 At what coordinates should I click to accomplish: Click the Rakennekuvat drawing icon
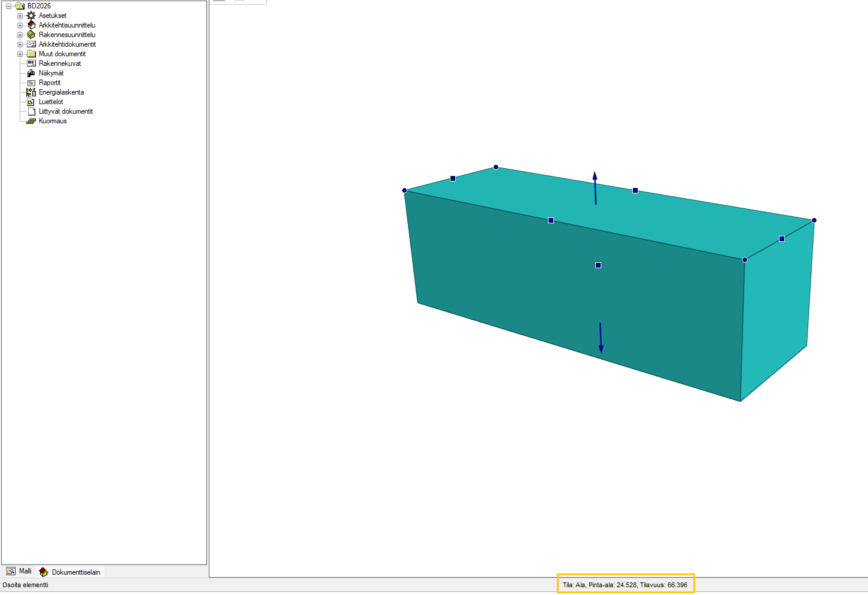click(31, 63)
